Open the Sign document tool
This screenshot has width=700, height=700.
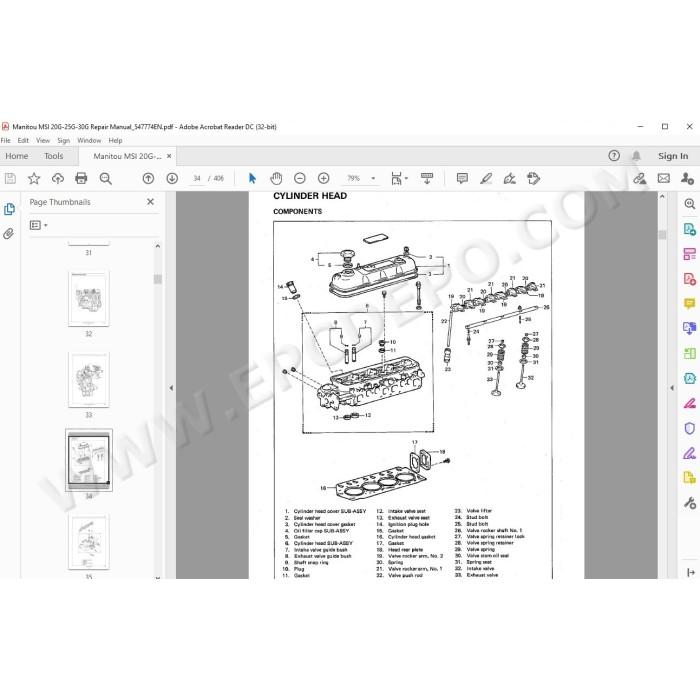(x=509, y=179)
